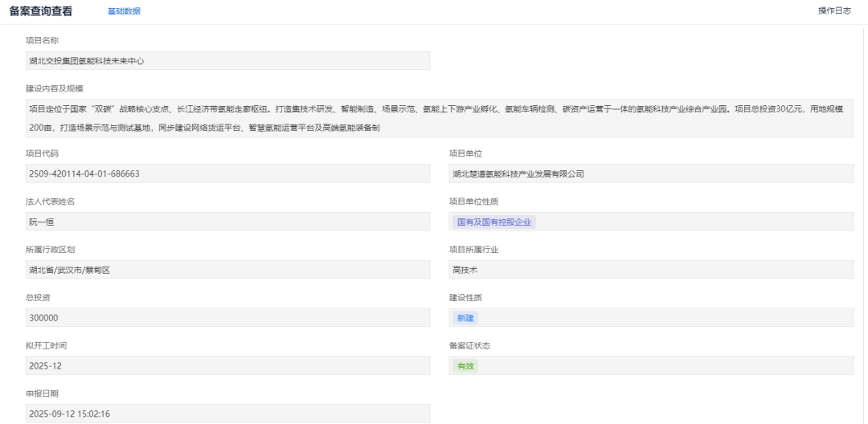Switch to the 基础数据 tab
The height and width of the screenshot is (424, 868).
point(124,11)
